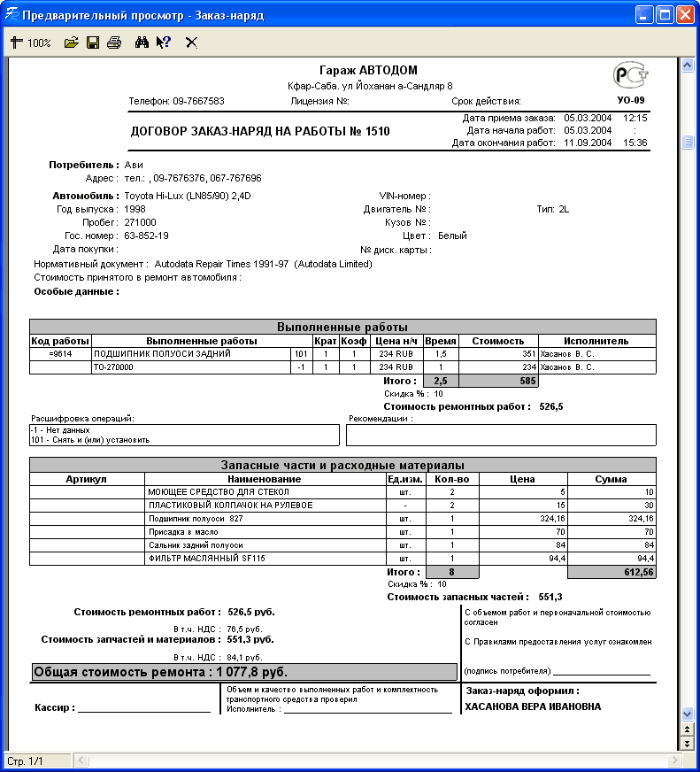Print the order using the printer icon
The width and height of the screenshot is (700, 772).
tap(113, 42)
